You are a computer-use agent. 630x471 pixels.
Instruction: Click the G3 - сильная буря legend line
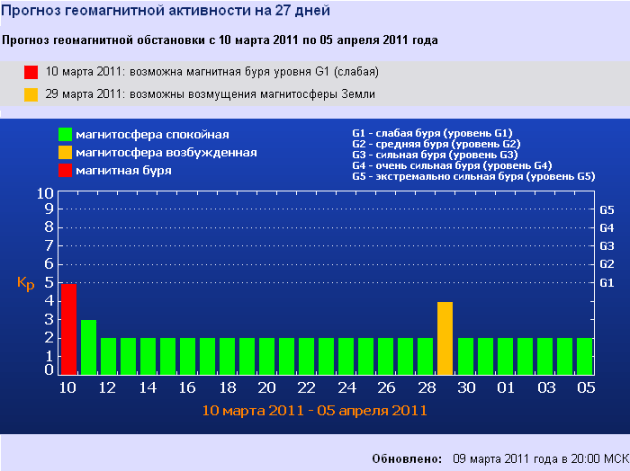click(434, 154)
